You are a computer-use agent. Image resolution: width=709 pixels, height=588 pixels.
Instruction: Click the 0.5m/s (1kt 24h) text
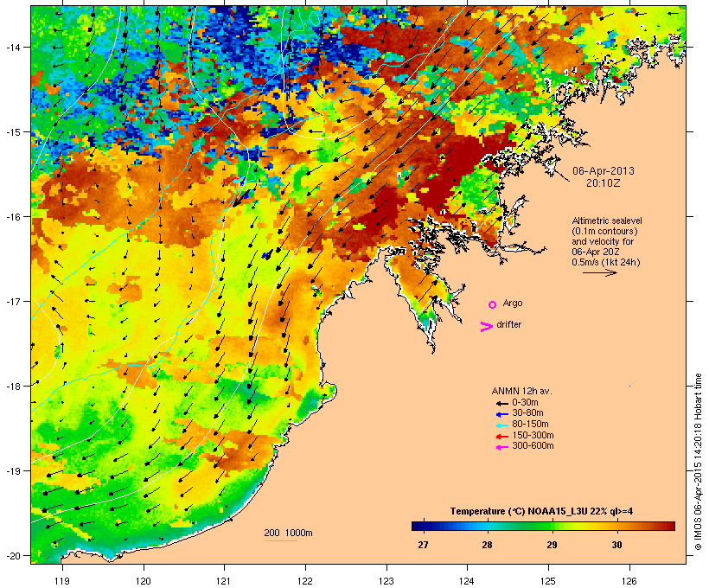606,262
